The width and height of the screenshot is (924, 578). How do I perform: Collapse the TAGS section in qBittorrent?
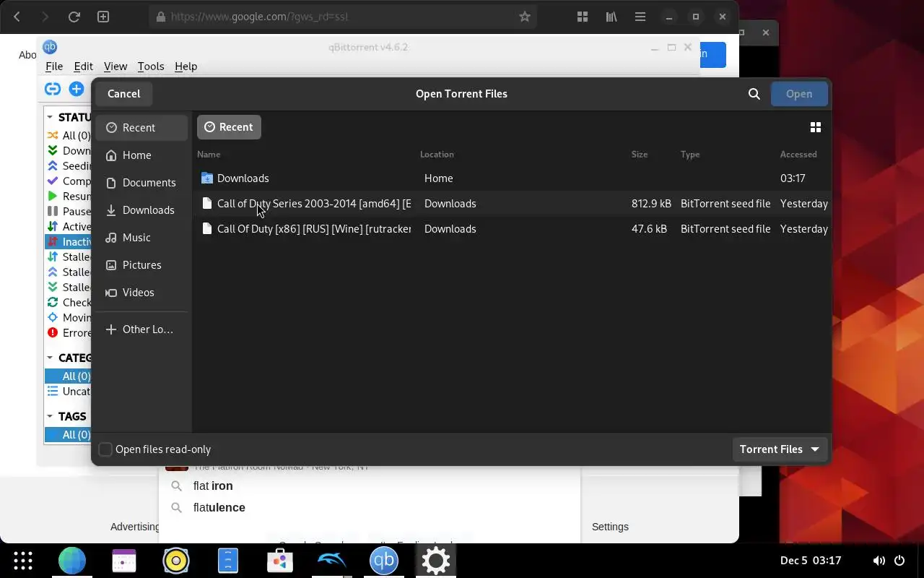tap(50, 416)
